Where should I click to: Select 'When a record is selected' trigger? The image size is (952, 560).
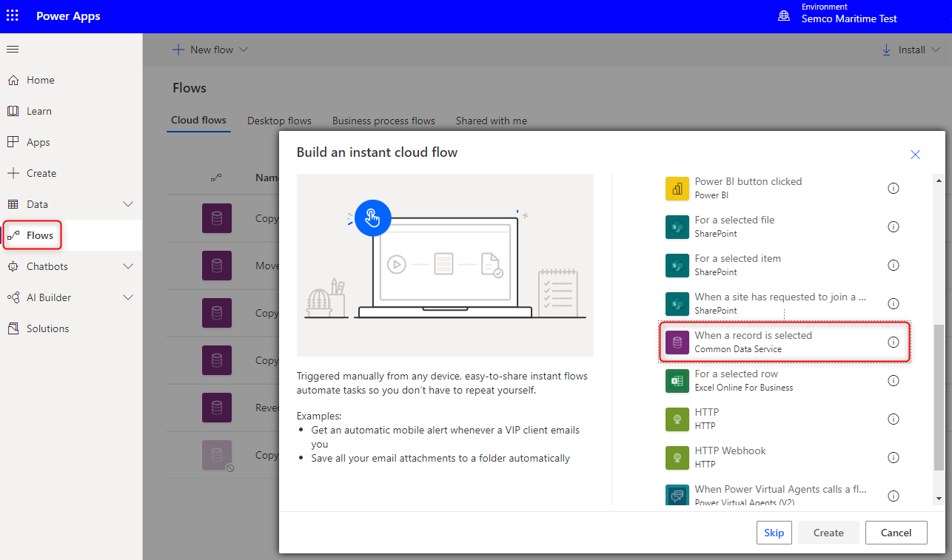(x=785, y=343)
